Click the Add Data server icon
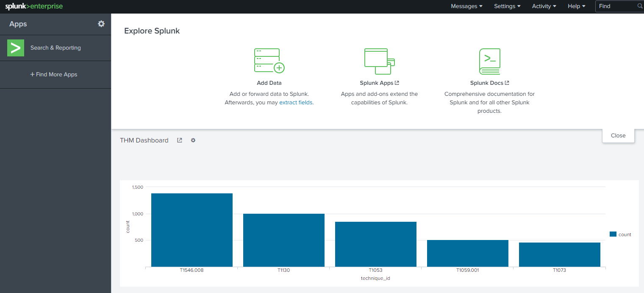 269,61
